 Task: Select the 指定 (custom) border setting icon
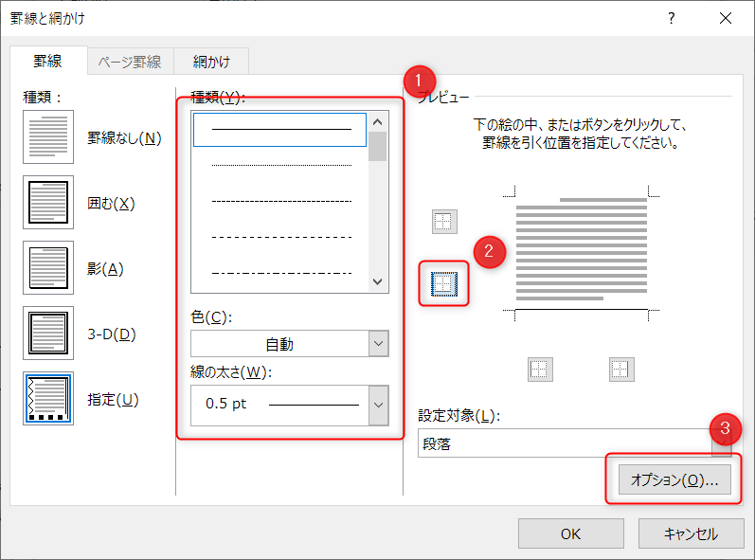47,399
